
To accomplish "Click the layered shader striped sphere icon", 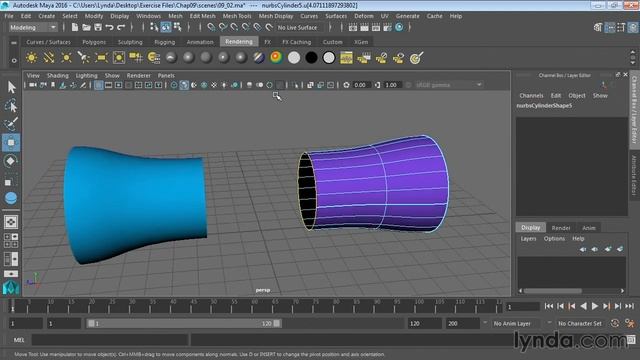I will pos(259,58).
